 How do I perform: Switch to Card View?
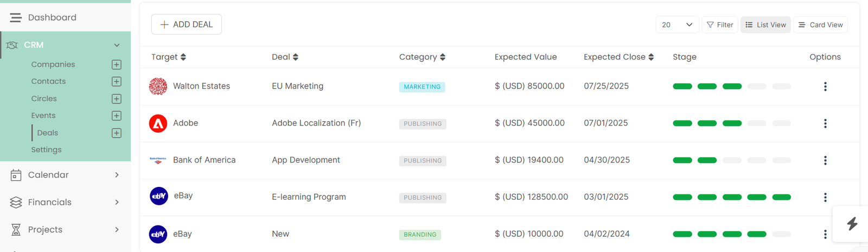click(x=820, y=25)
